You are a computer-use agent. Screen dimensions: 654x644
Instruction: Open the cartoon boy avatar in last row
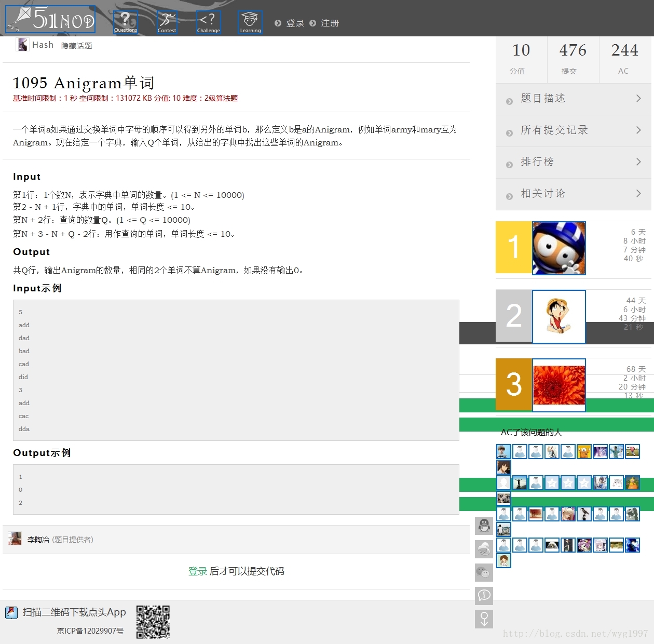(503, 560)
